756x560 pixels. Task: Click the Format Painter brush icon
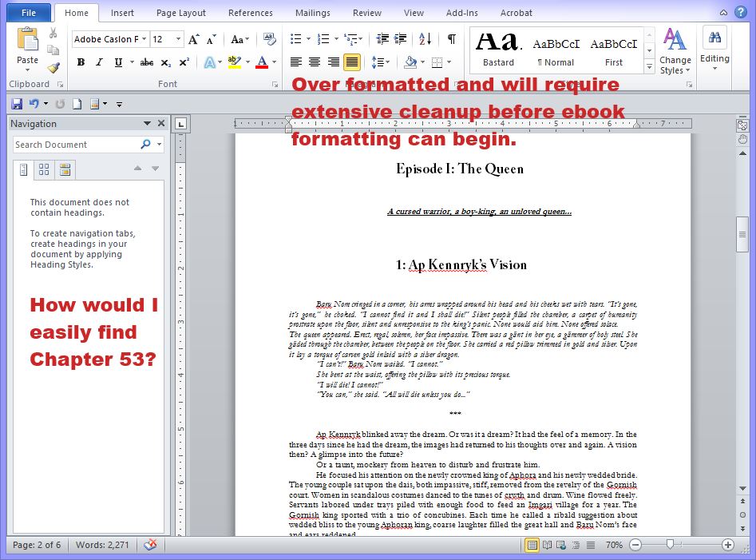tap(53, 69)
